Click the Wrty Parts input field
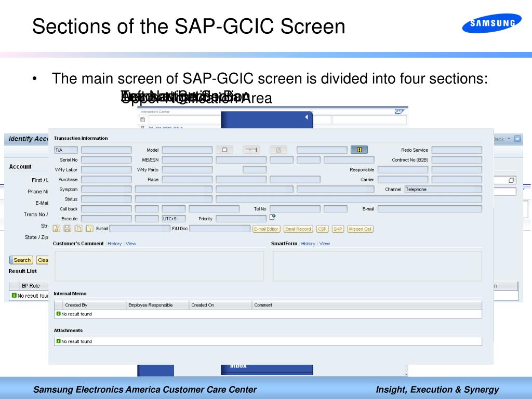The image size is (532, 399). pos(187,170)
